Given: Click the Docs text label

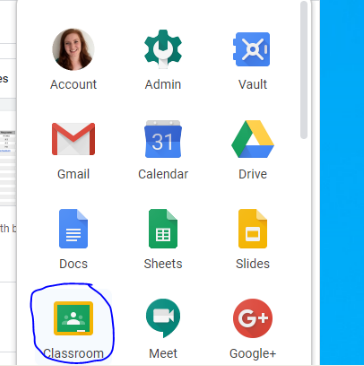Looking at the screenshot, I should tap(73, 264).
